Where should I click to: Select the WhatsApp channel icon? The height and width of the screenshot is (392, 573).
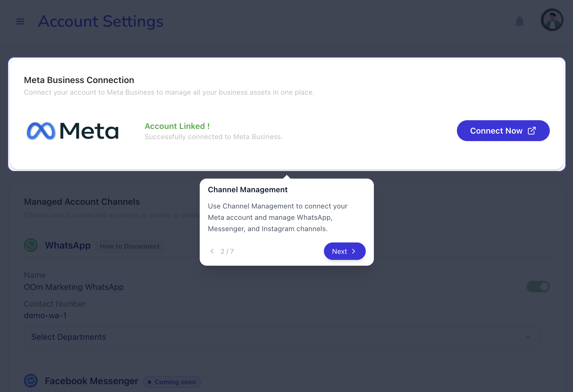(30, 245)
